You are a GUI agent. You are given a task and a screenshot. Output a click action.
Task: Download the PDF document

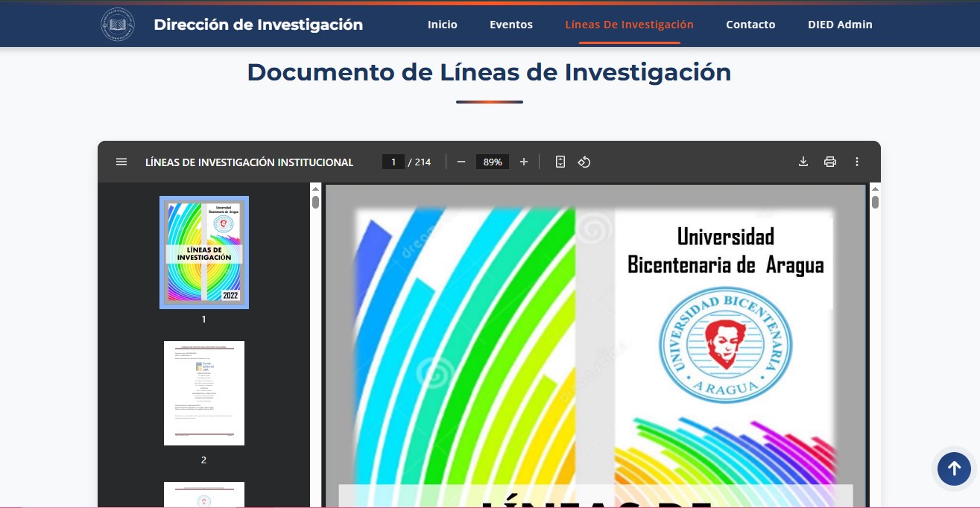[x=803, y=162]
